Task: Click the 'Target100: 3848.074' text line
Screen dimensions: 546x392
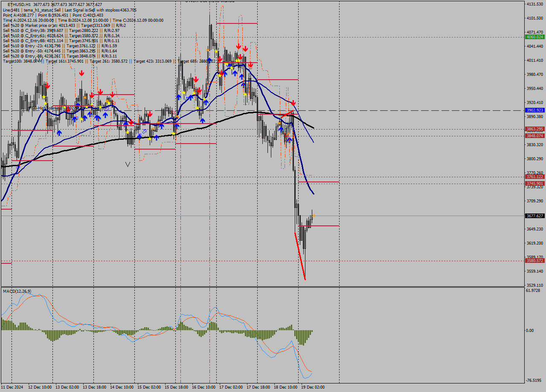Action: pyautogui.click(x=20, y=61)
